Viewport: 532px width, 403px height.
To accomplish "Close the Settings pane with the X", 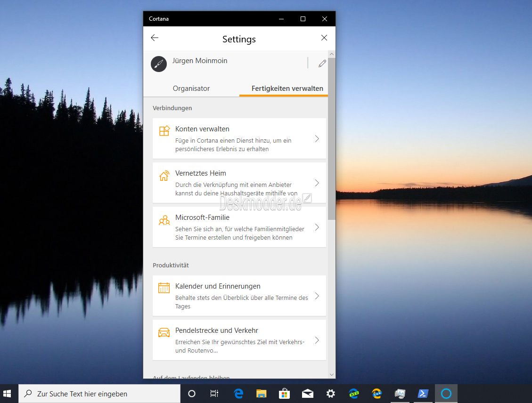I will [324, 38].
